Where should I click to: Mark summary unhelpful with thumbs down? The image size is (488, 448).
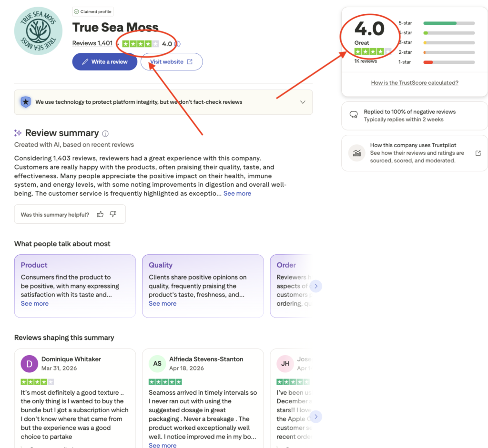(113, 214)
